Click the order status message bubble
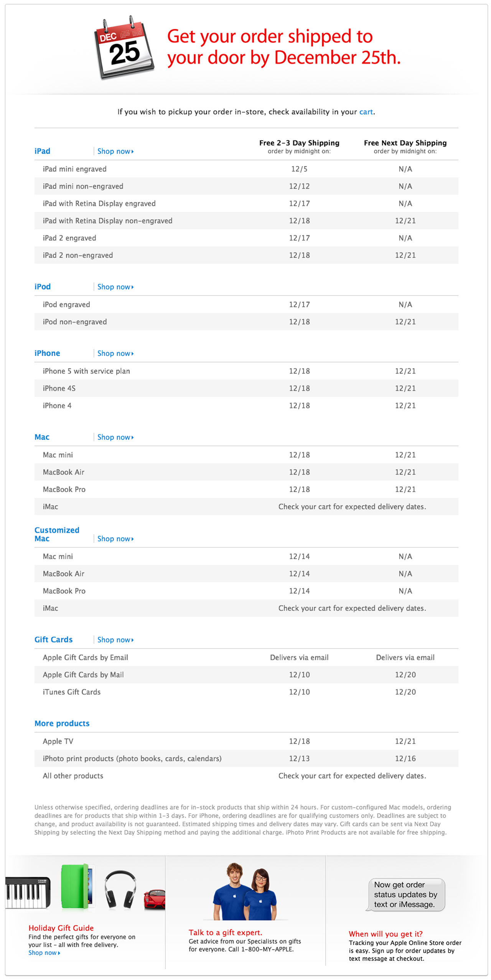Screen dimensions: 491x980 405,894
